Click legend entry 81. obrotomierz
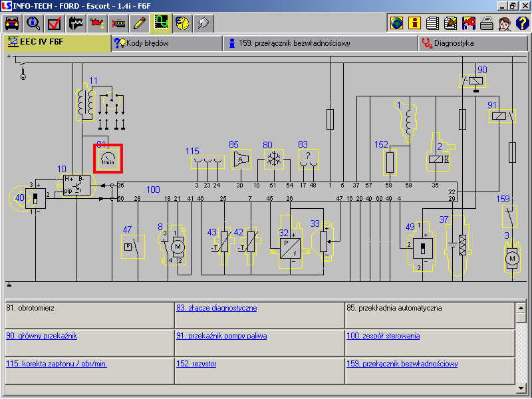This screenshot has width=532, height=399. [x=30, y=308]
